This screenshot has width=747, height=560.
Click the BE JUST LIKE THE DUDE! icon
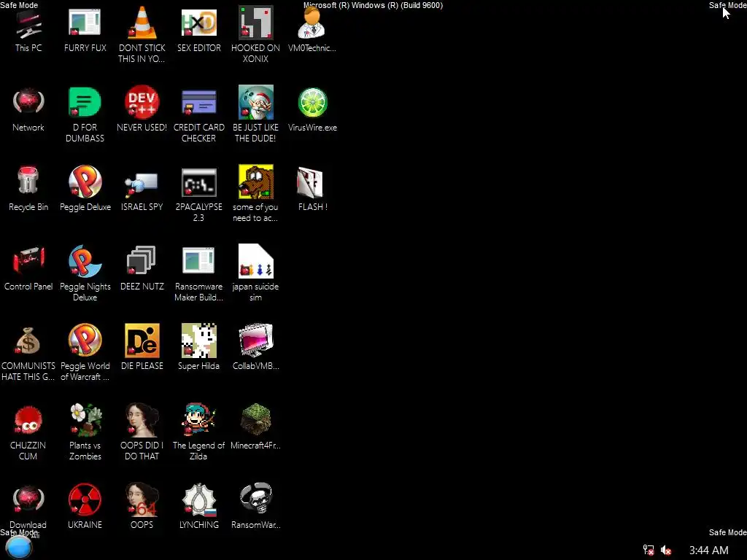(255, 102)
